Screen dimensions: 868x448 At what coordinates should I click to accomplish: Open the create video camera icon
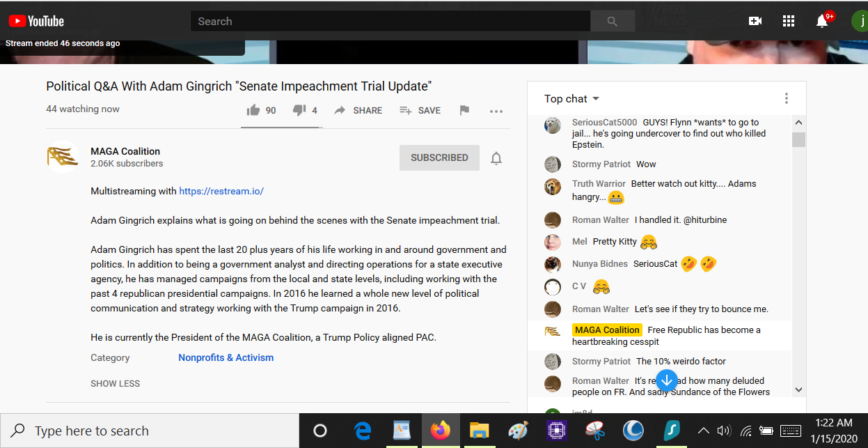755,22
